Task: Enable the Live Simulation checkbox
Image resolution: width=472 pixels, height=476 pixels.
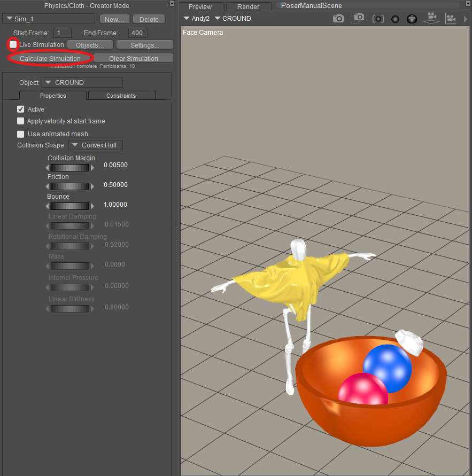Action: [x=13, y=45]
